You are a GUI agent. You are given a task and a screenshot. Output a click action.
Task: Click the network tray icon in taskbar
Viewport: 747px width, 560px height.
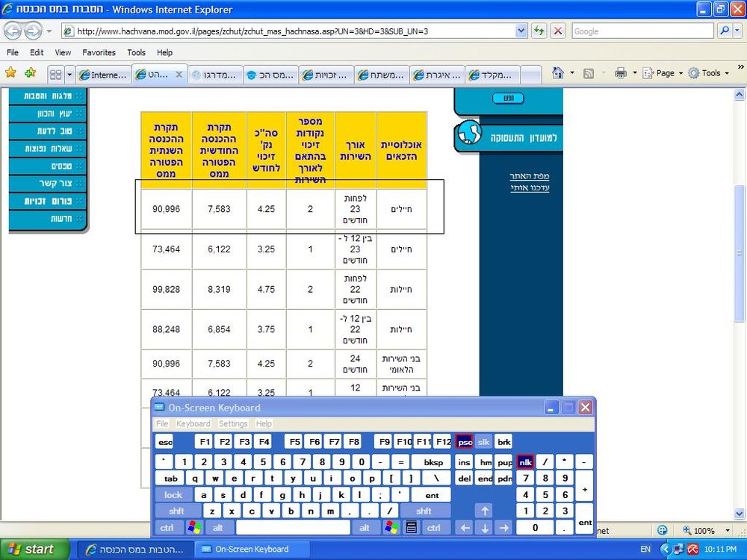coord(679,549)
